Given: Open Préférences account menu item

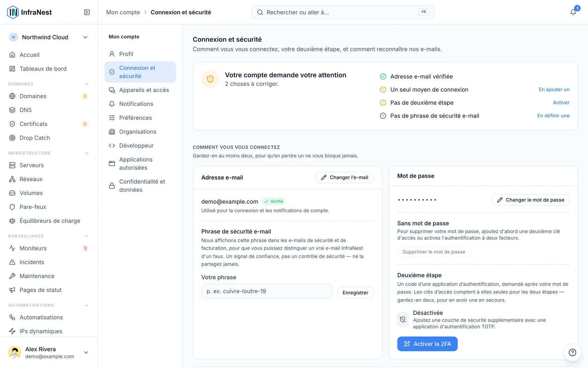Looking at the screenshot, I should coord(140,118).
